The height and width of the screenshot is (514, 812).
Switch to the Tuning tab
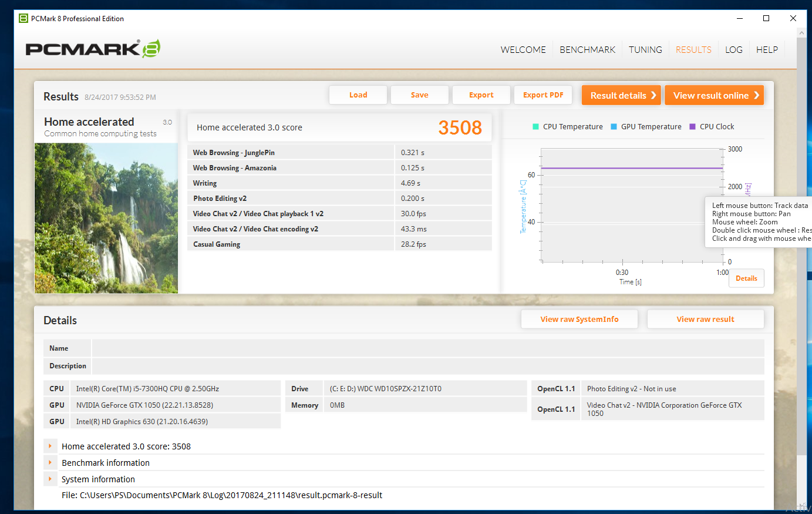645,50
